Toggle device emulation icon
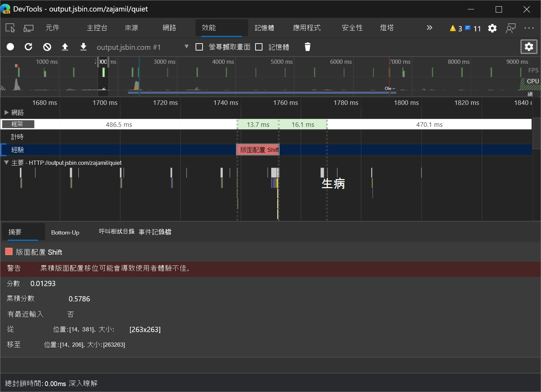541x392 pixels. pyautogui.click(x=28, y=28)
